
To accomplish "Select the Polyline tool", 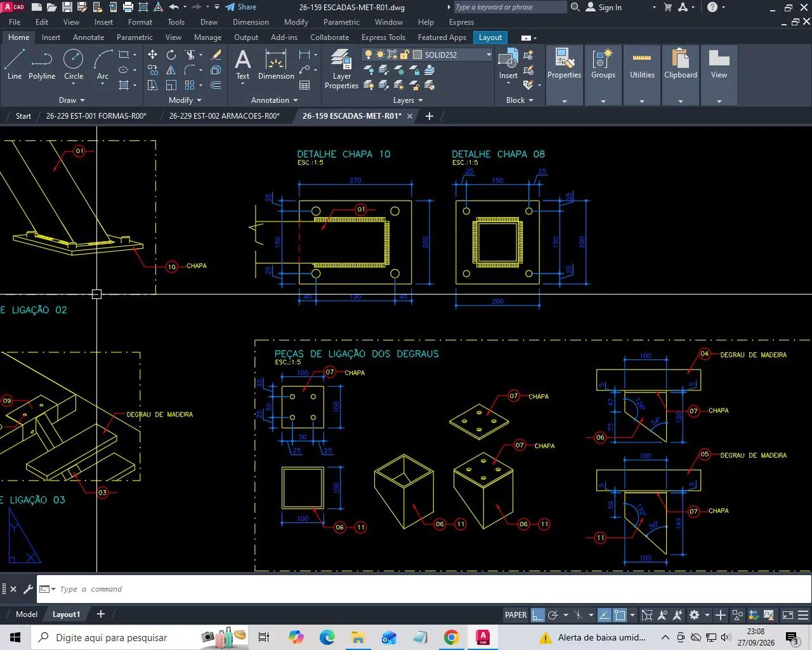I will point(42,65).
